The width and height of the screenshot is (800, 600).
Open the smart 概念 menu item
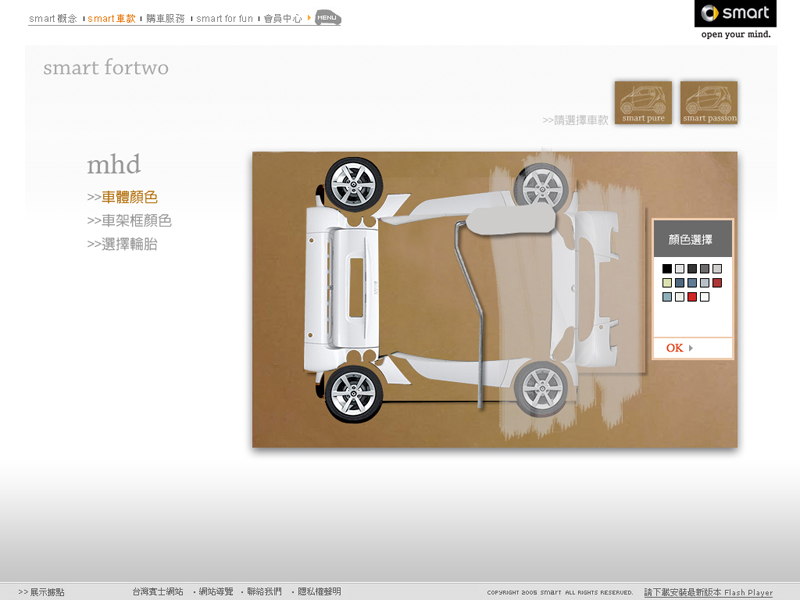tap(53, 19)
